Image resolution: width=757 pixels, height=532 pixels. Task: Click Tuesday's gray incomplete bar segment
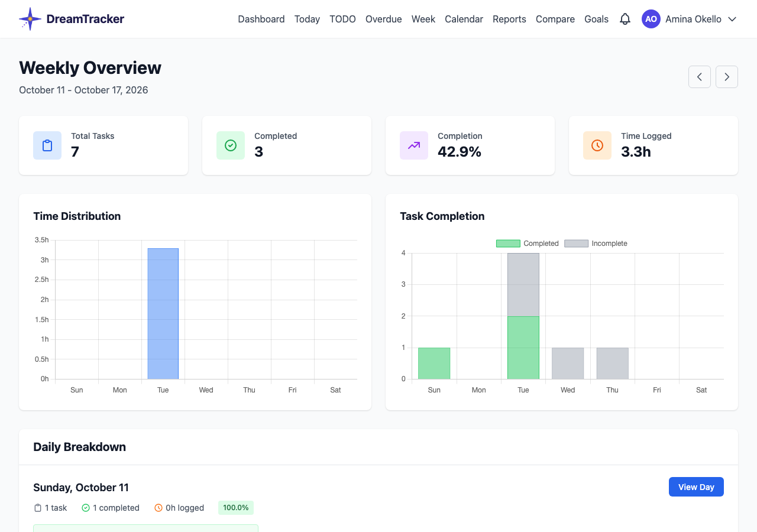pos(523,285)
